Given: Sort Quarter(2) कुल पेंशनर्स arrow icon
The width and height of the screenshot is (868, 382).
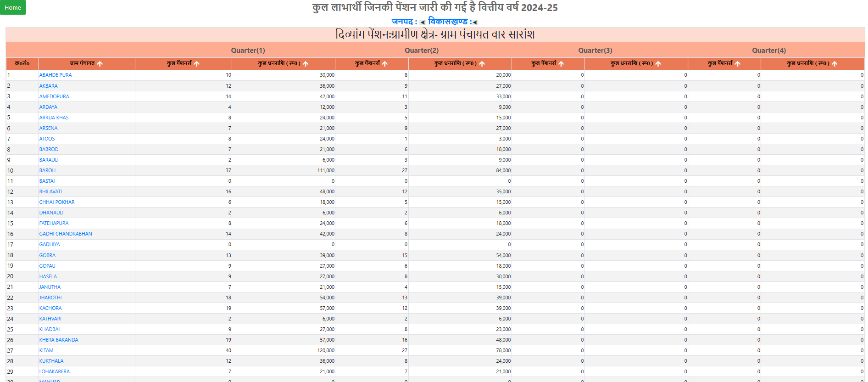Looking at the screenshot, I should coord(385,64).
